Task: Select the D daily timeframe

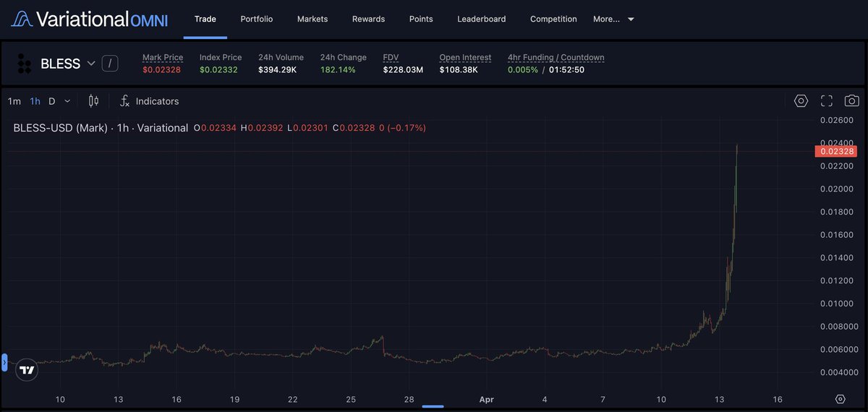Action: [x=51, y=101]
